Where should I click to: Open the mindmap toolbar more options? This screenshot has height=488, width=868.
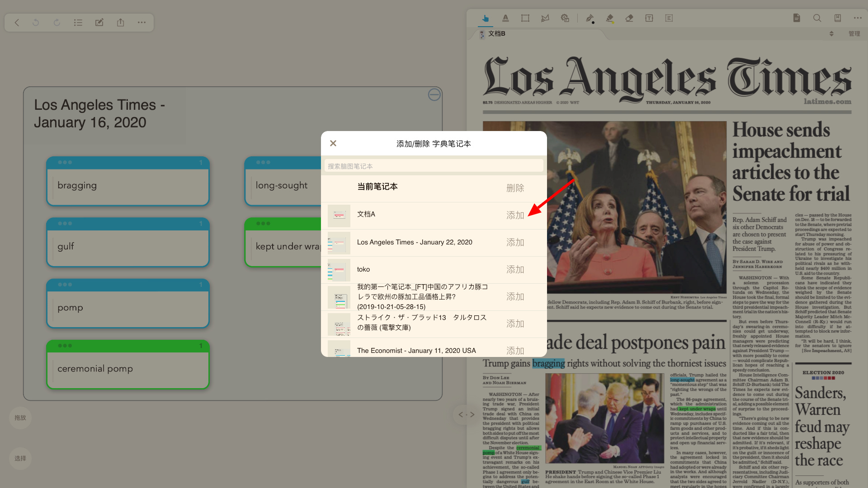(x=142, y=23)
